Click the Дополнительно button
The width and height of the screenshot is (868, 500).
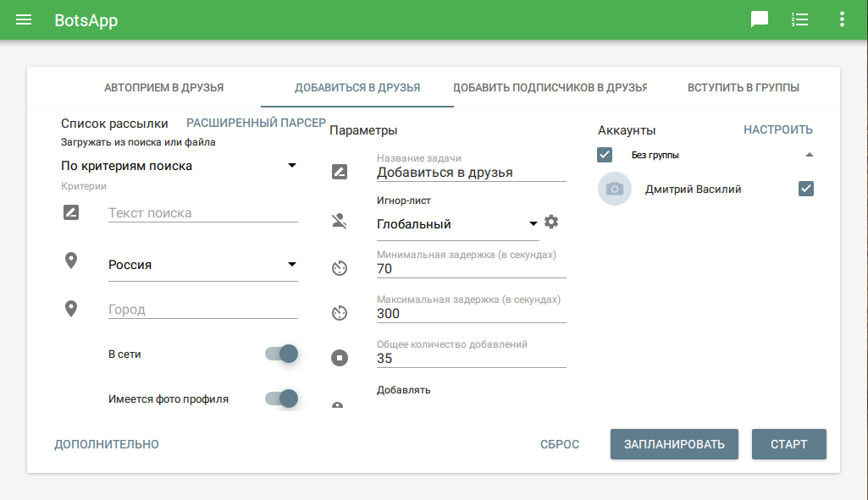pyautogui.click(x=107, y=444)
